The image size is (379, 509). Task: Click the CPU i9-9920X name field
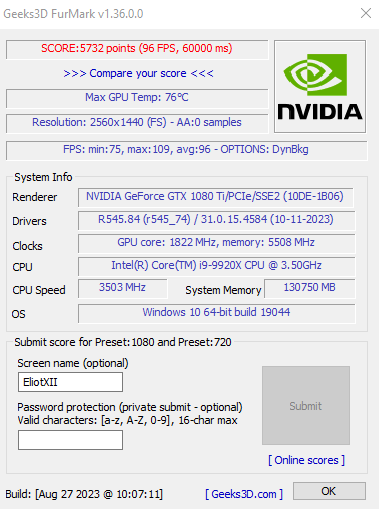pos(217,266)
